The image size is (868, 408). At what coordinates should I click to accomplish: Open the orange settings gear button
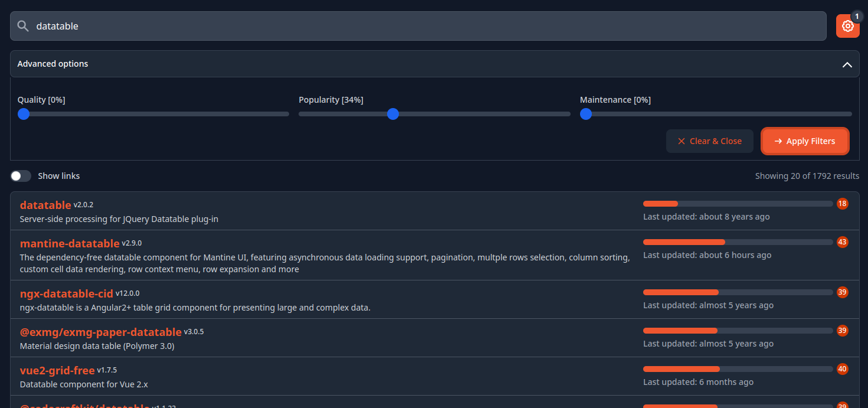point(847,26)
